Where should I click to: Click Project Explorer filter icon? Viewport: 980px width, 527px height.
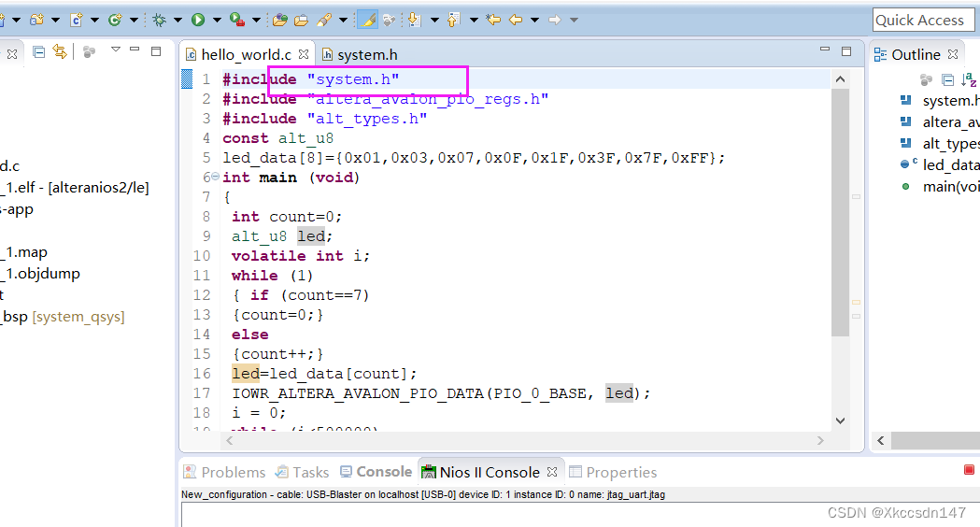click(90, 52)
